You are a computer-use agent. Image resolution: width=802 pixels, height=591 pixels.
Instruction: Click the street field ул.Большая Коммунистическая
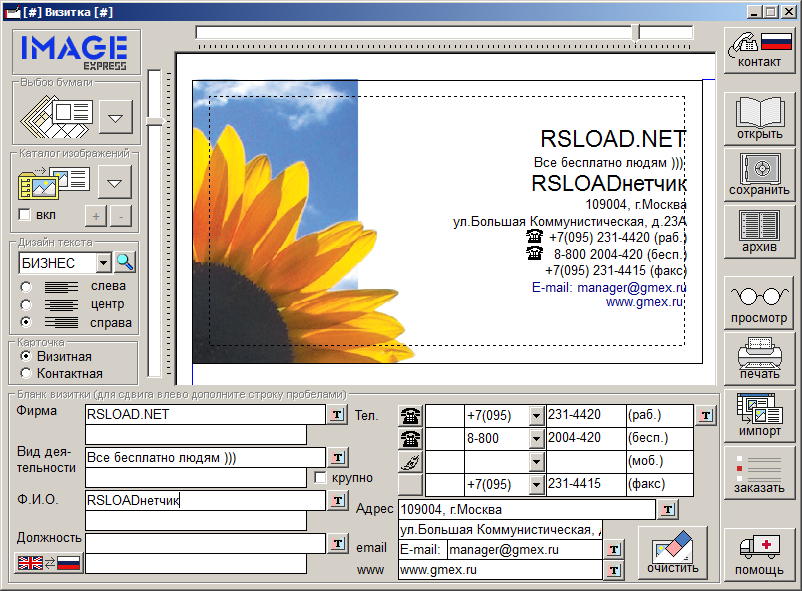point(500,530)
